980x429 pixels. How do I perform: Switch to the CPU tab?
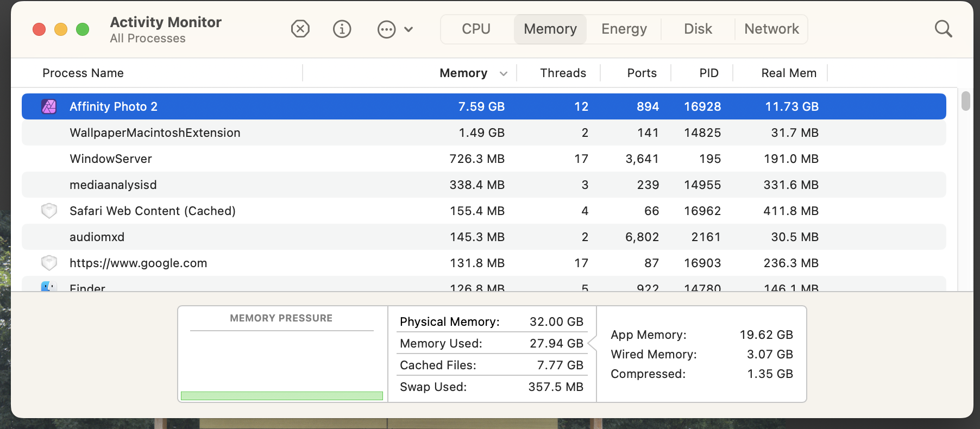[476, 29]
